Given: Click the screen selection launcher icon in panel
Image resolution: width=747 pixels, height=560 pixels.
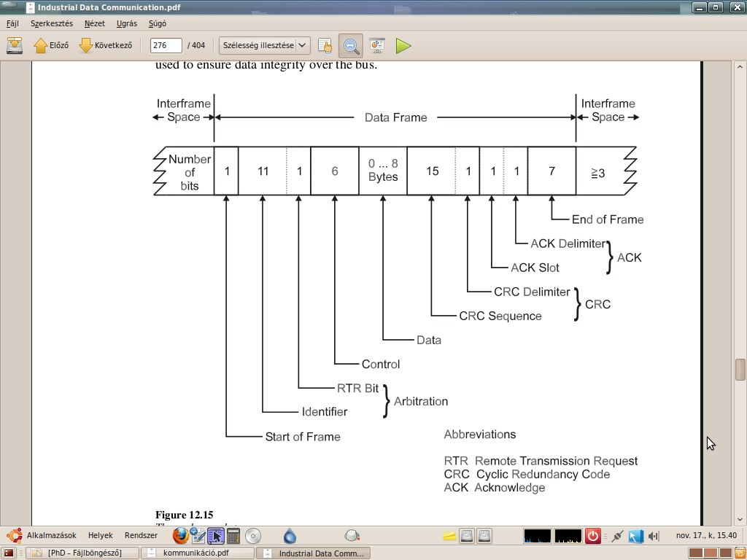Looking at the screenshot, I should point(215,536).
